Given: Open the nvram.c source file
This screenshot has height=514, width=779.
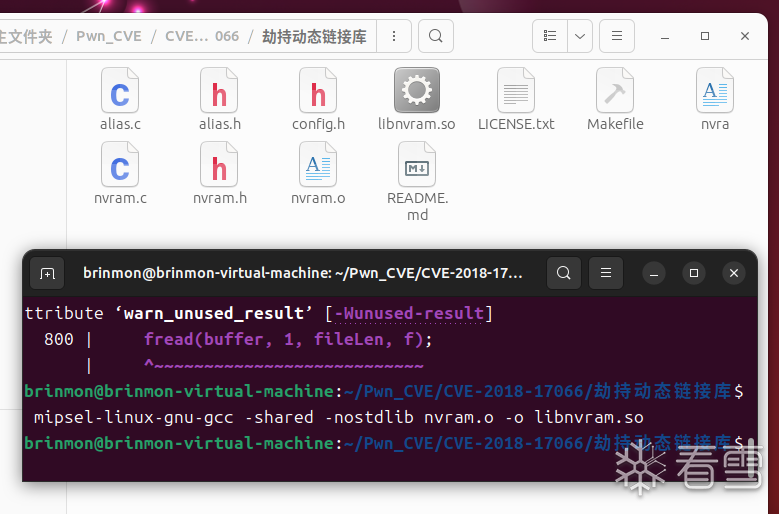Looking at the screenshot, I should tap(120, 174).
